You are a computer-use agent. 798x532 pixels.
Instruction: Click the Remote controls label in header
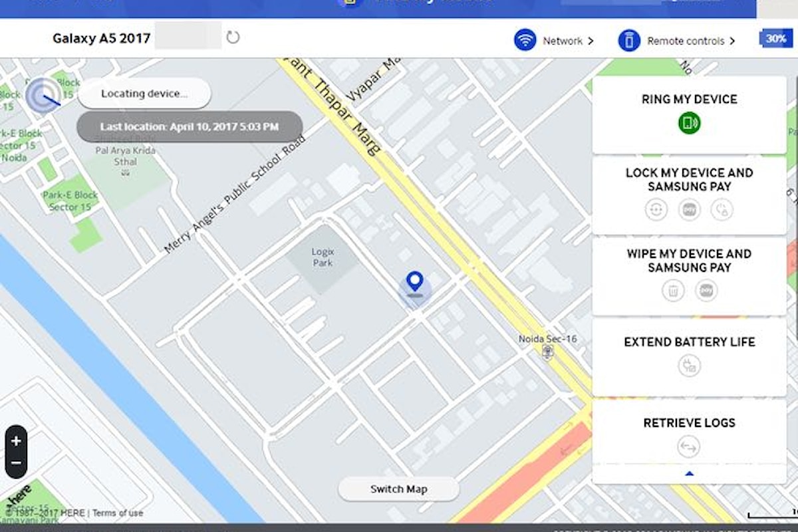click(686, 41)
